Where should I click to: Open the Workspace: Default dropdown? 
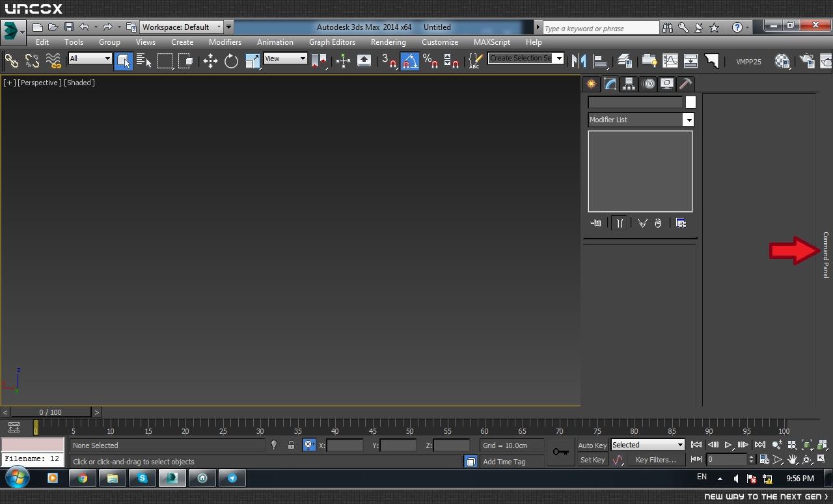[x=182, y=27]
